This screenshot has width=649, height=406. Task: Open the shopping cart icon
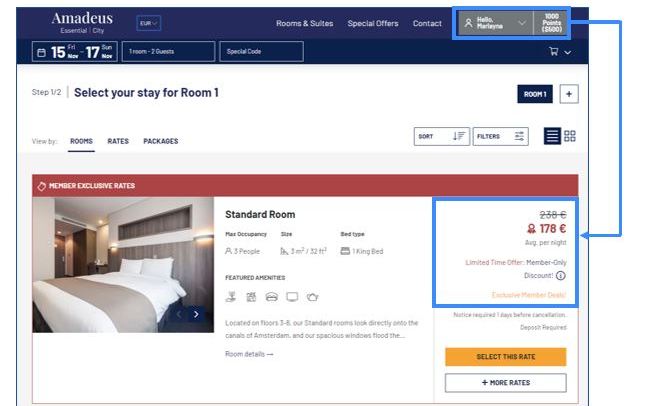tap(553, 51)
